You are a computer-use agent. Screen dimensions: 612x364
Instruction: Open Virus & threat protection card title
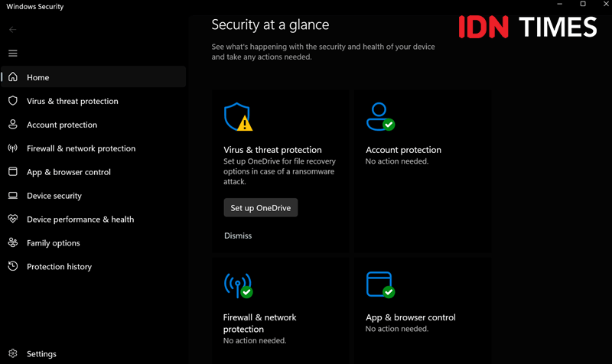272,150
